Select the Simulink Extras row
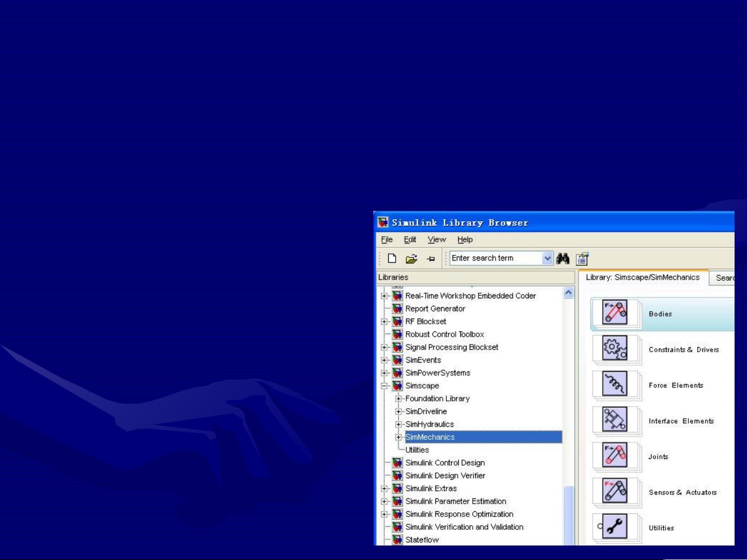Screen dimensions: 747x560 (431, 489)
